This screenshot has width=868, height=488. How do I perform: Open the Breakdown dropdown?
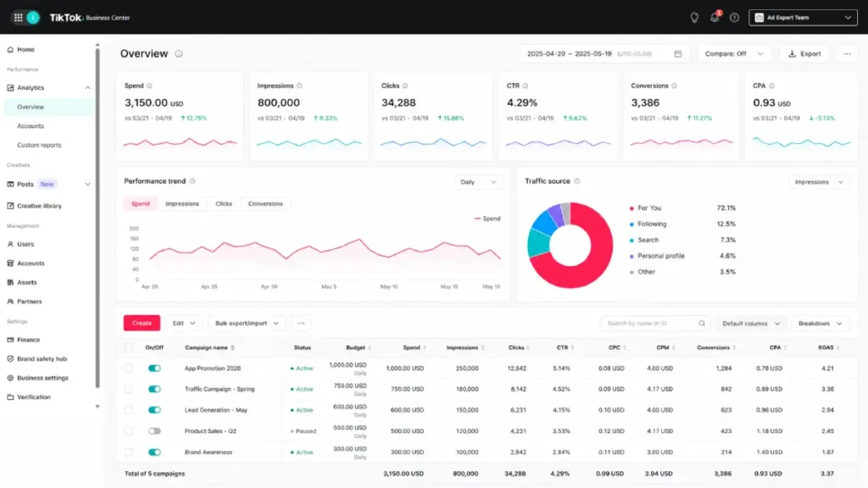(x=820, y=324)
